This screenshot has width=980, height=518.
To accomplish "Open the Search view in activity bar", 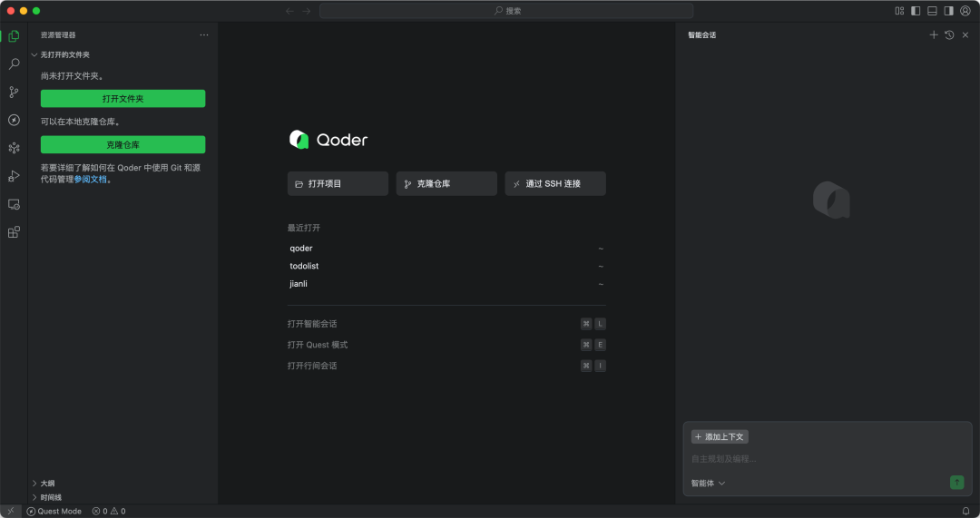I will tap(14, 64).
